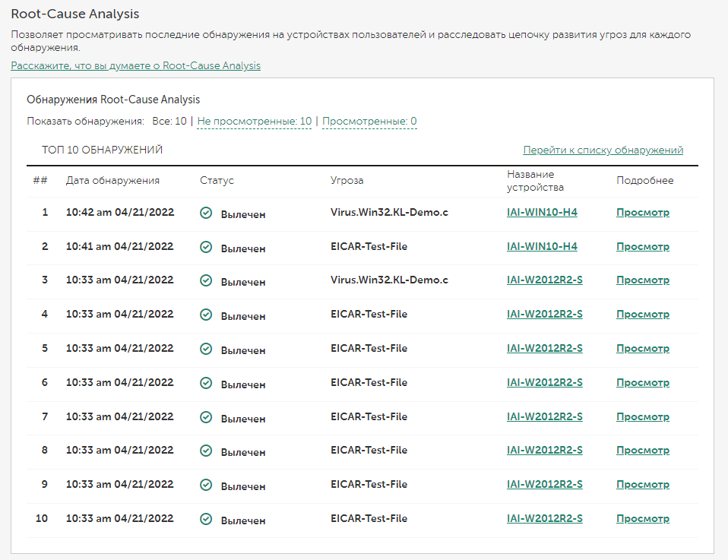Click Просмотр on detection row 2
The height and width of the screenshot is (560, 728).
(x=643, y=246)
